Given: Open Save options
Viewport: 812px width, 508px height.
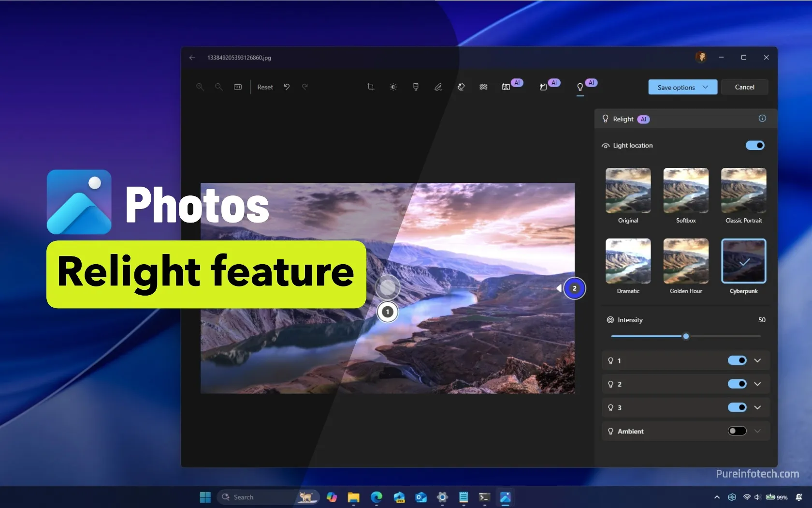Looking at the screenshot, I should 682,87.
